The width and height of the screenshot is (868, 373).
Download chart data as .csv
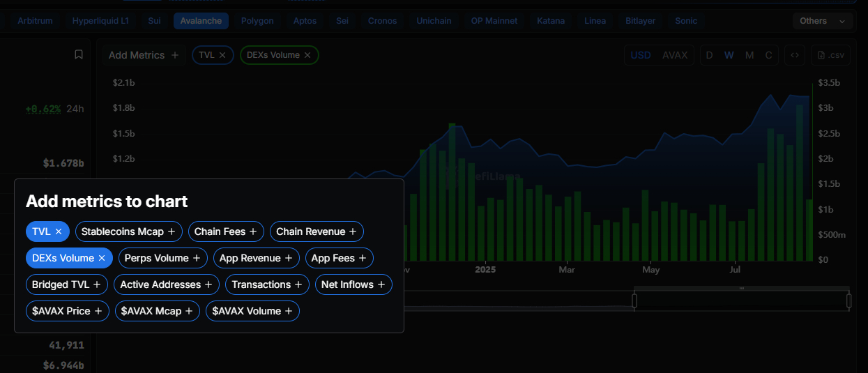(830, 55)
